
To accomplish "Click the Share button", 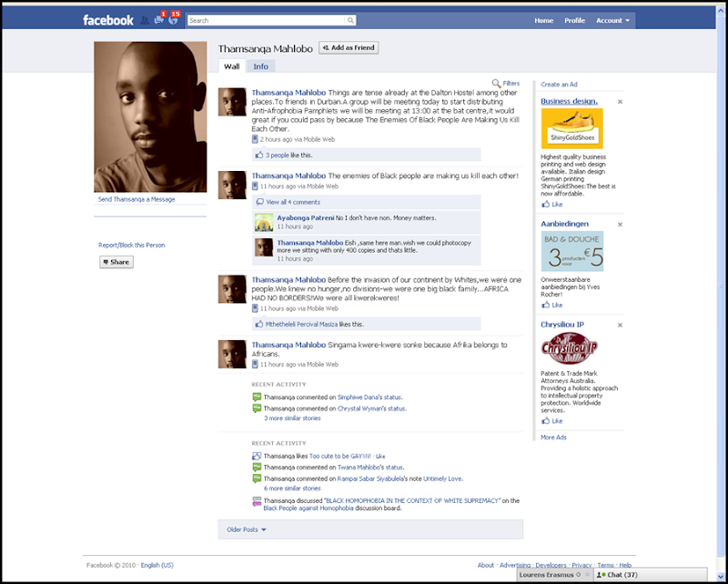I will 116,262.
